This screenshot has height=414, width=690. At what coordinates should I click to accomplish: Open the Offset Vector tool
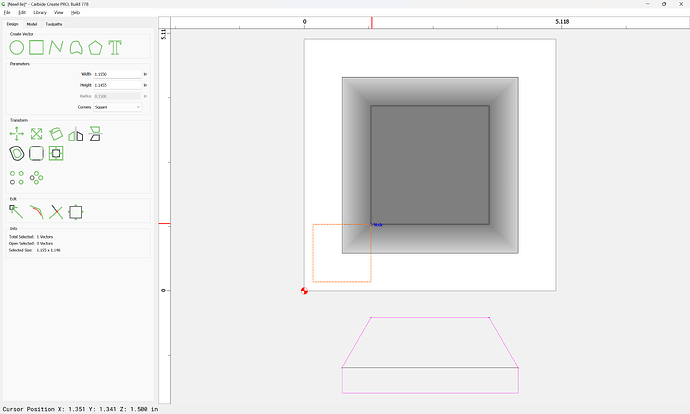click(x=17, y=154)
